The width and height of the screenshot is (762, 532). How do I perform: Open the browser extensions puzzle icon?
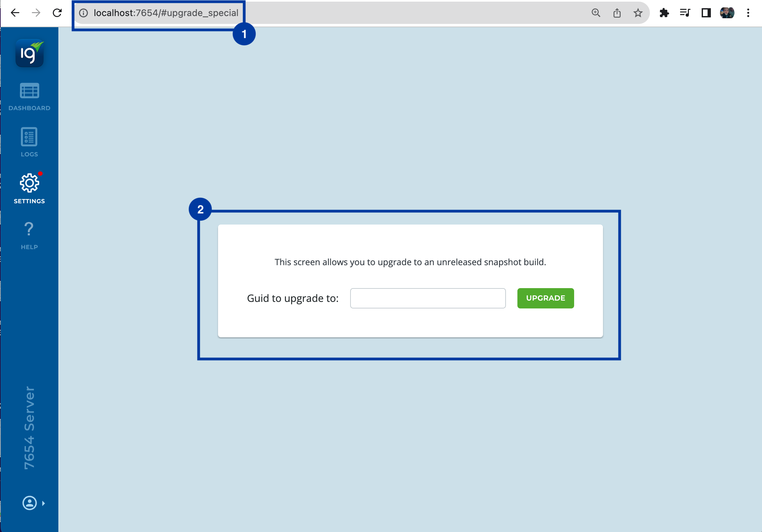click(664, 13)
